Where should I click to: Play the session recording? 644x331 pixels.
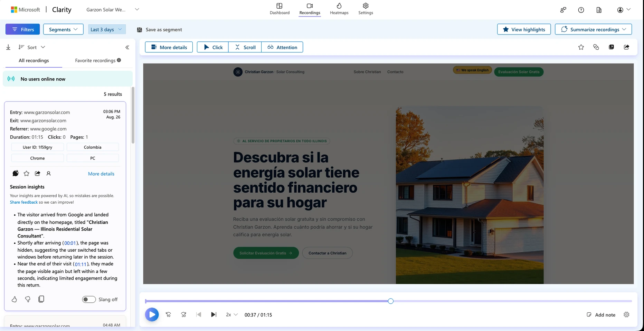click(x=152, y=314)
